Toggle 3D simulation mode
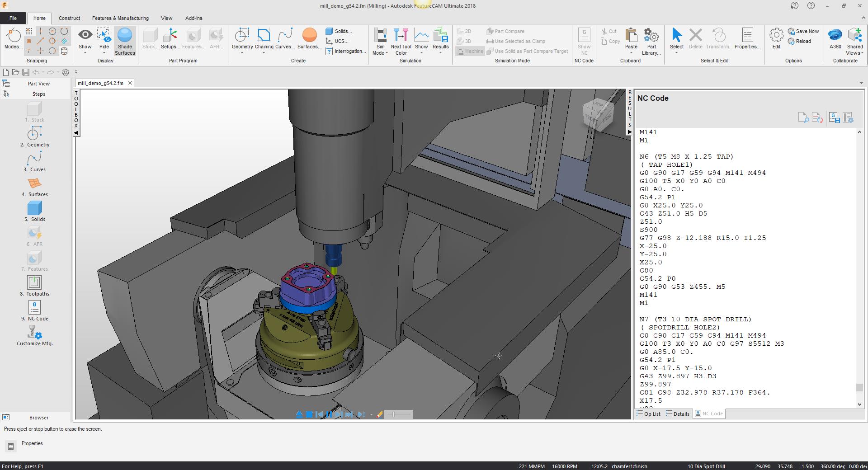Image resolution: width=868 pixels, height=470 pixels. click(464, 41)
